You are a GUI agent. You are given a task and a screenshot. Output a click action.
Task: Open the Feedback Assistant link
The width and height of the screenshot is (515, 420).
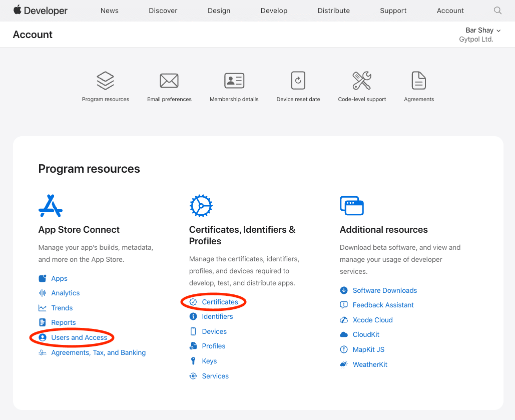click(383, 305)
